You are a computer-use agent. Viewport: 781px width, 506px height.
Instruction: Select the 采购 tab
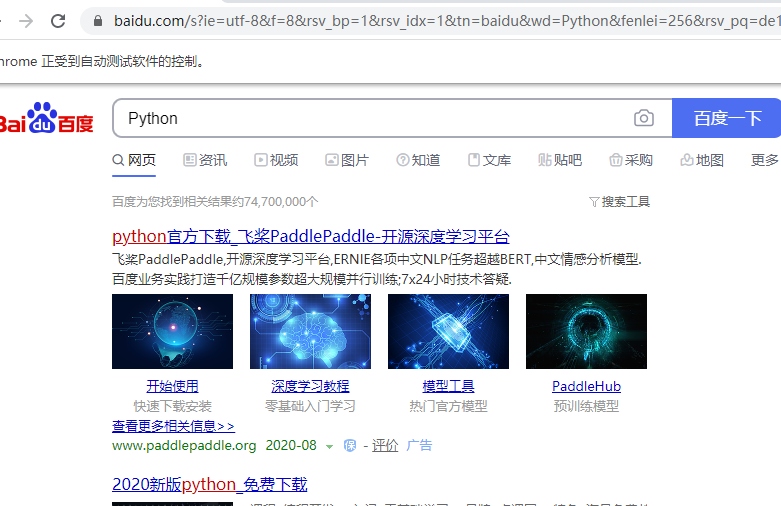[x=631, y=160]
